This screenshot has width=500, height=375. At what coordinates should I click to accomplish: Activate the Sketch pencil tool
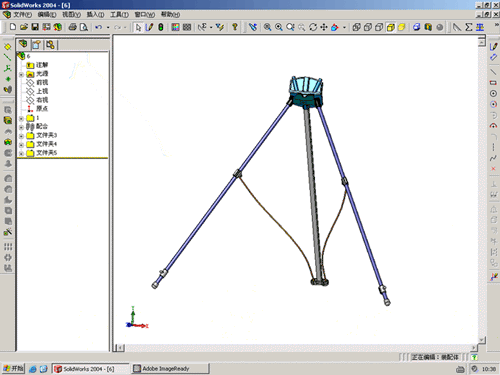tap(149, 27)
